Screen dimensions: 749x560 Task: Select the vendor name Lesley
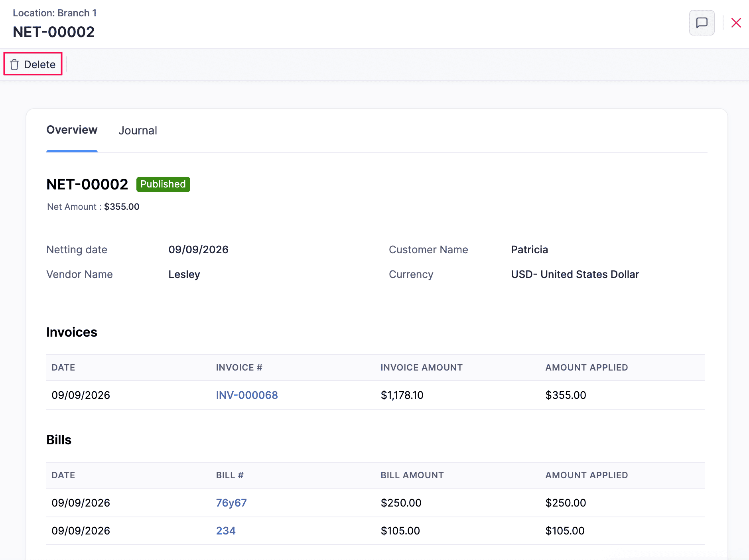click(x=184, y=274)
